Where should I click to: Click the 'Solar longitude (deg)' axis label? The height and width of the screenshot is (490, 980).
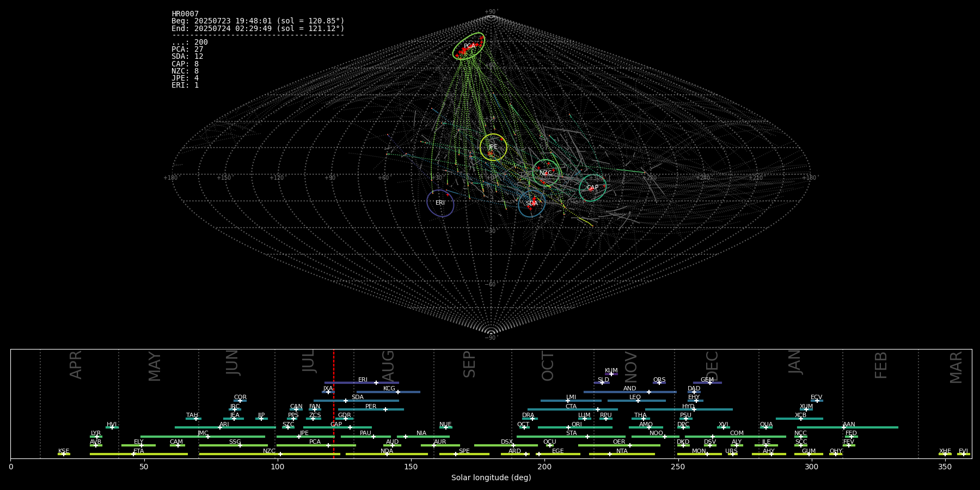[491, 478]
